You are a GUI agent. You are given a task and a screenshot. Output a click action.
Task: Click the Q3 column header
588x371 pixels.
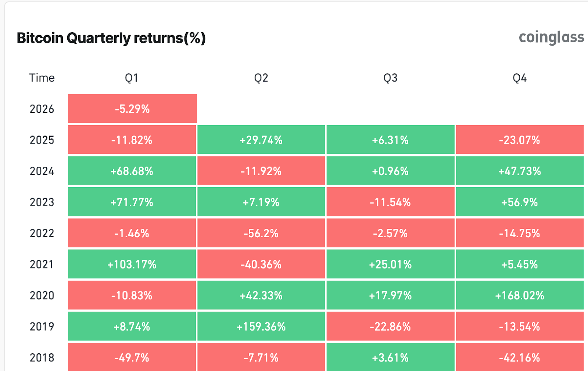pyautogui.click(x=390, y=78)
